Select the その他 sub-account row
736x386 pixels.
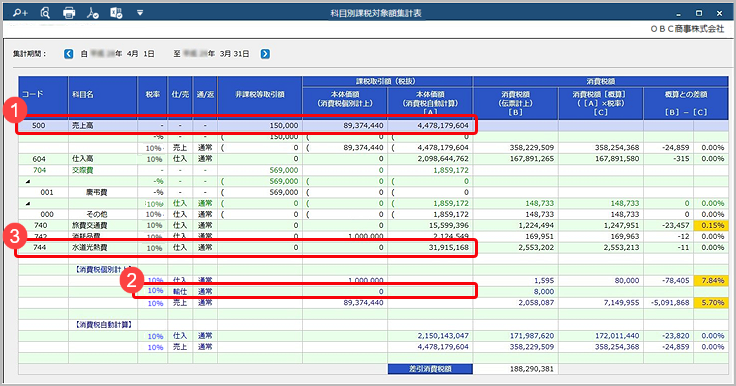(97, 215)
